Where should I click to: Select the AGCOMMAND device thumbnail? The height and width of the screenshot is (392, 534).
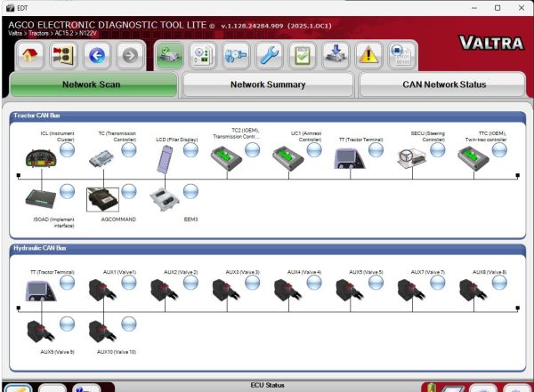[102, 199]
